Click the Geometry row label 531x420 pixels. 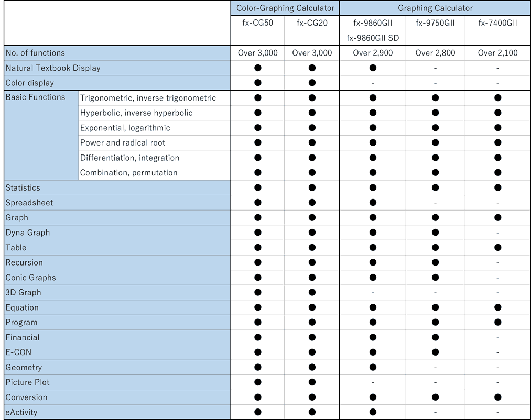click(24, 367)
